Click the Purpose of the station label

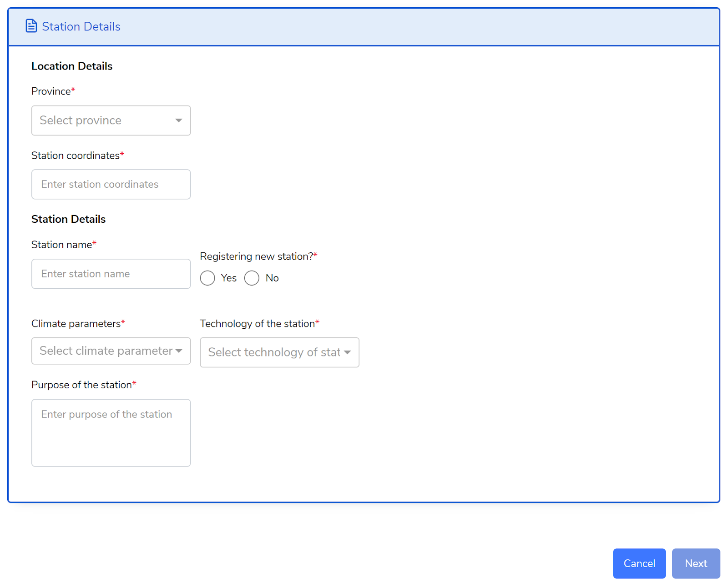(x=84, y=385)
